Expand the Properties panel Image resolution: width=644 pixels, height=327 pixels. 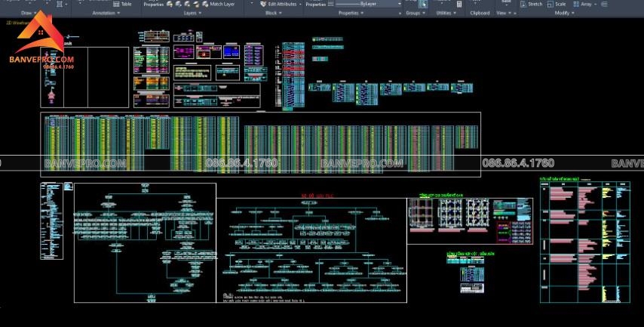(x=351, y=13)
